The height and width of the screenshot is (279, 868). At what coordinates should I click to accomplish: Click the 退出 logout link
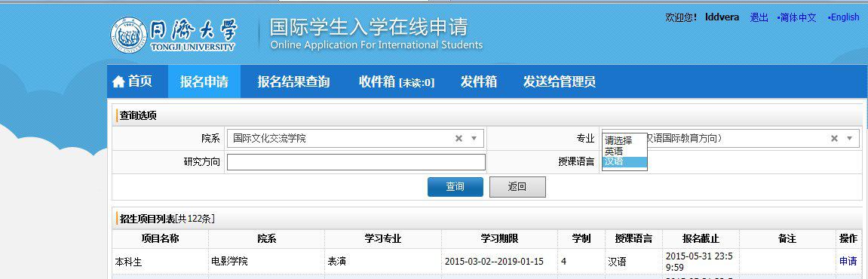(x=759, y=17)
